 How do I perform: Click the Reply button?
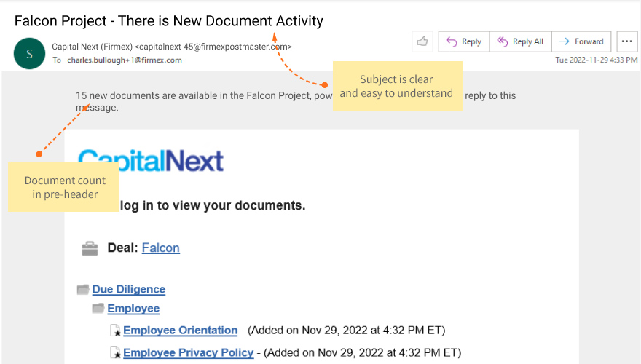tap(463, 41)
